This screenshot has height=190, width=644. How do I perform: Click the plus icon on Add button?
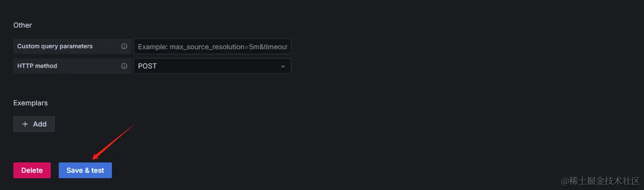tap(25, 124)
